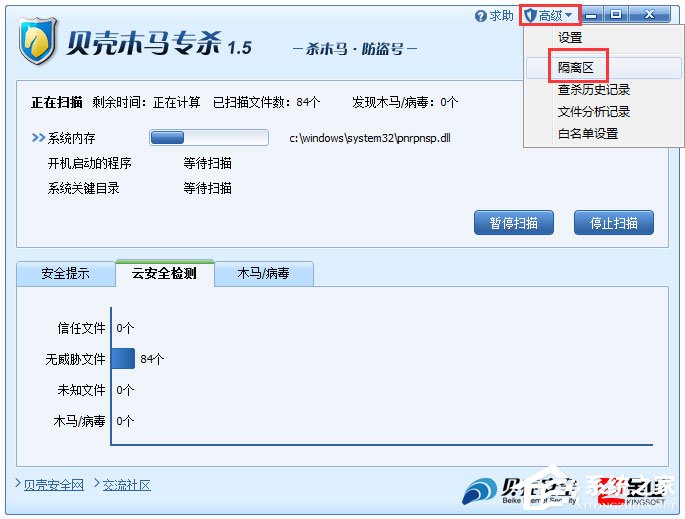685x519 pixels.
Task: Click 已扫描文件数 84个 text
Action: 266,102
